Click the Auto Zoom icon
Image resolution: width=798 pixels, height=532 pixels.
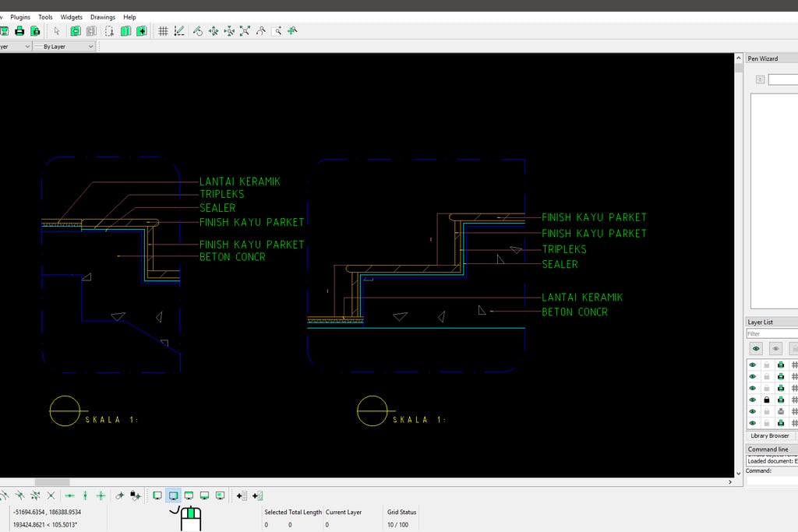[x=245, y=31]
